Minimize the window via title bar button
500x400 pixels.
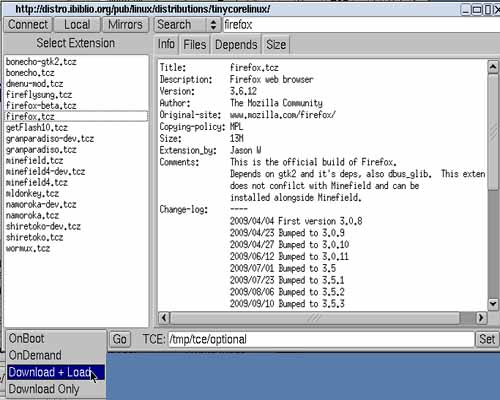pos(466,10)
